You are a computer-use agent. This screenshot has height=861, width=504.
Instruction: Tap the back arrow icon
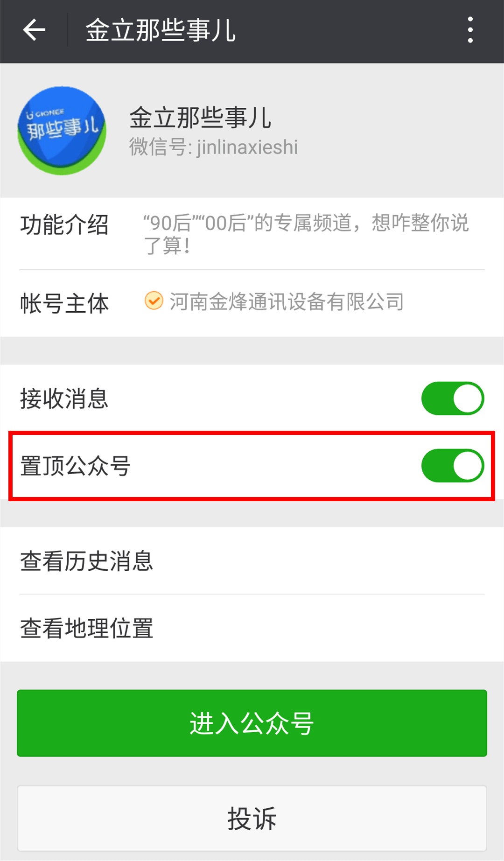click(x=34, y=30)
